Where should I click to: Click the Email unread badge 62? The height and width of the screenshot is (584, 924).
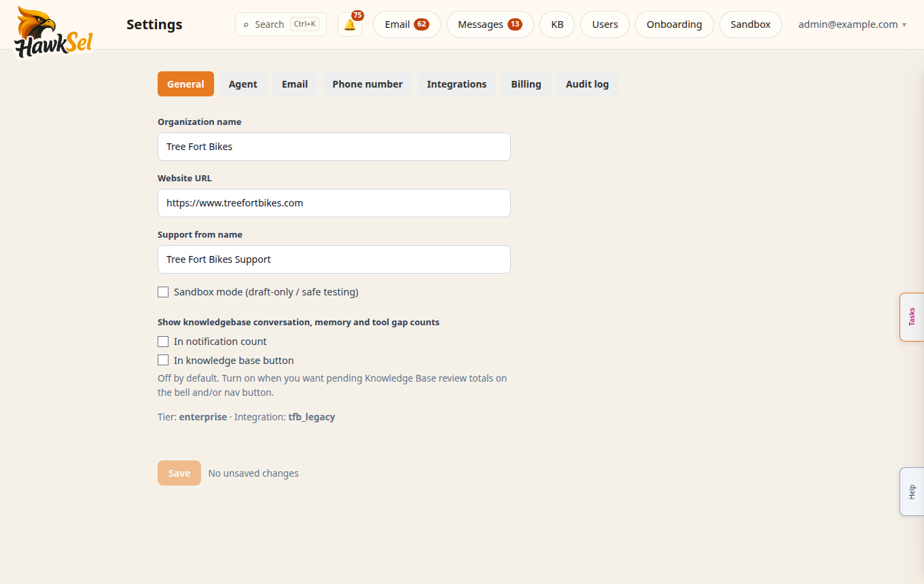(421, 24)
